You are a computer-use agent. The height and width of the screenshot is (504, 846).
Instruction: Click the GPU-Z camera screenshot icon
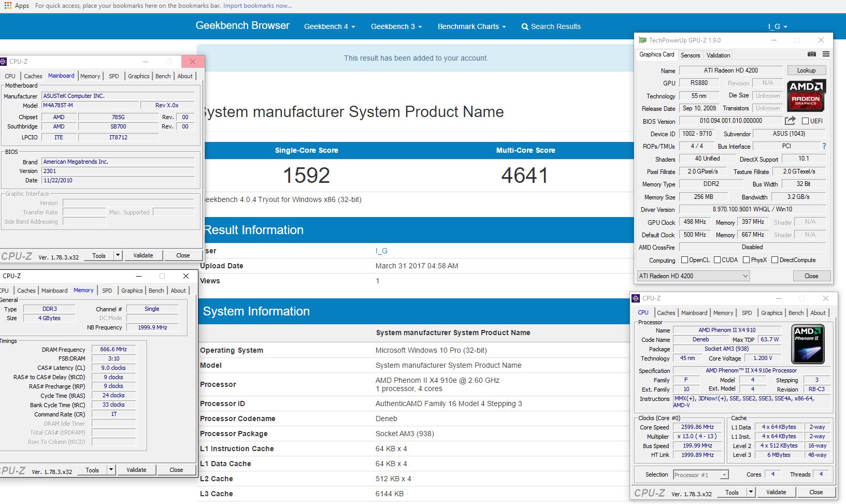[x=811, y=54]
